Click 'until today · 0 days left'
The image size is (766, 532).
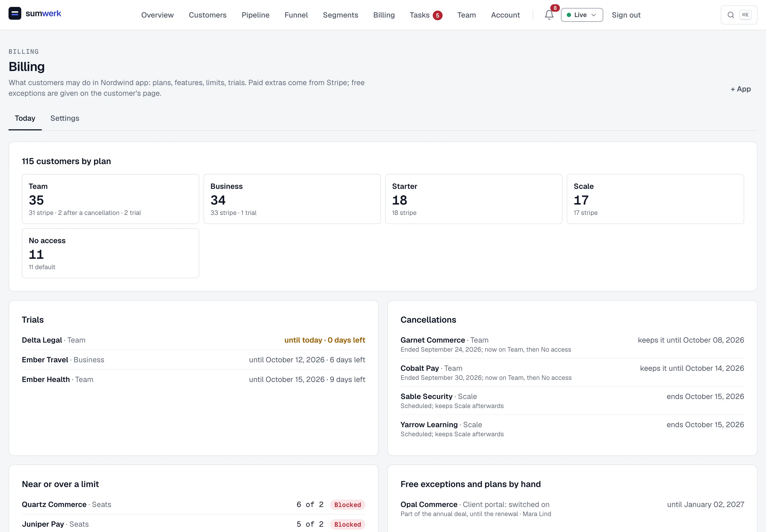coord(325,340)
